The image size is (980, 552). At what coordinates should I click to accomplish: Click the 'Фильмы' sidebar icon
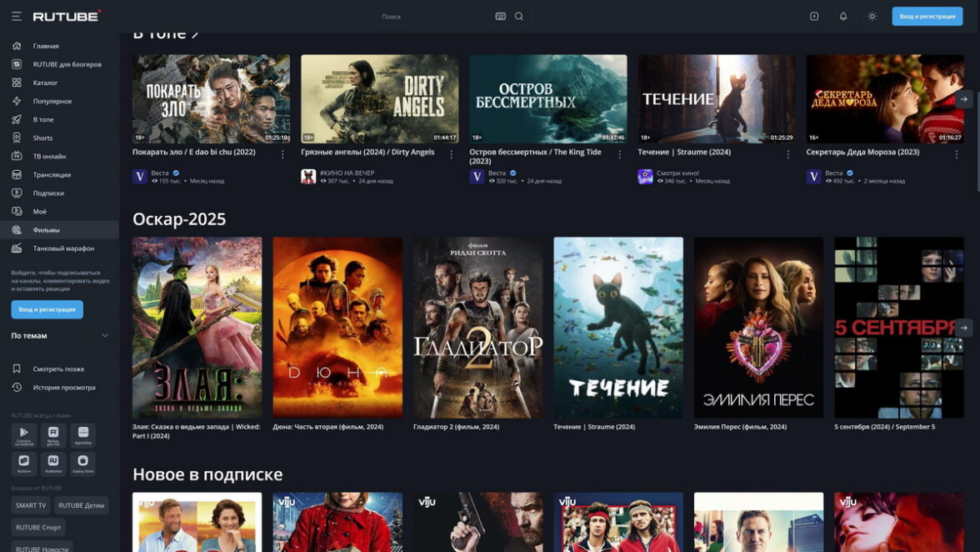[17, 230]
